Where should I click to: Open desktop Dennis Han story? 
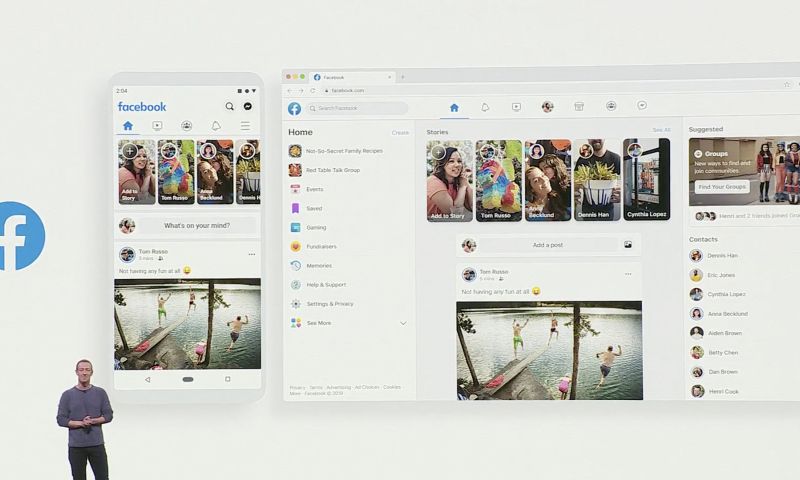(597, 181)
